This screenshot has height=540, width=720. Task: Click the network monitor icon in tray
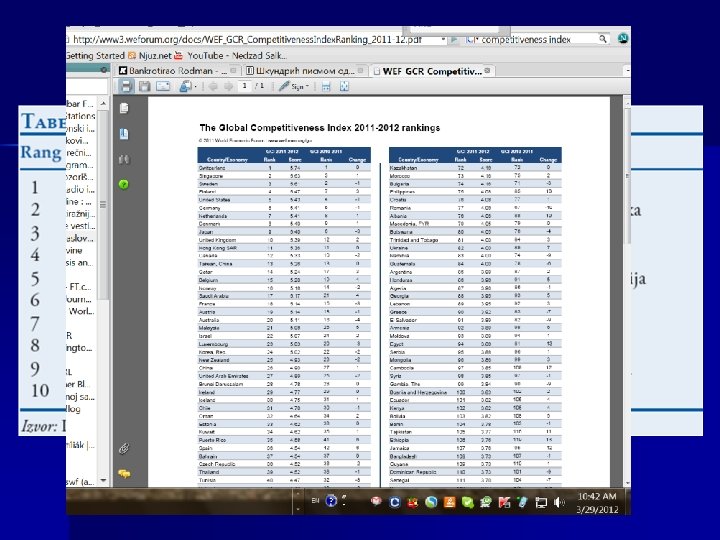[541, 502]
